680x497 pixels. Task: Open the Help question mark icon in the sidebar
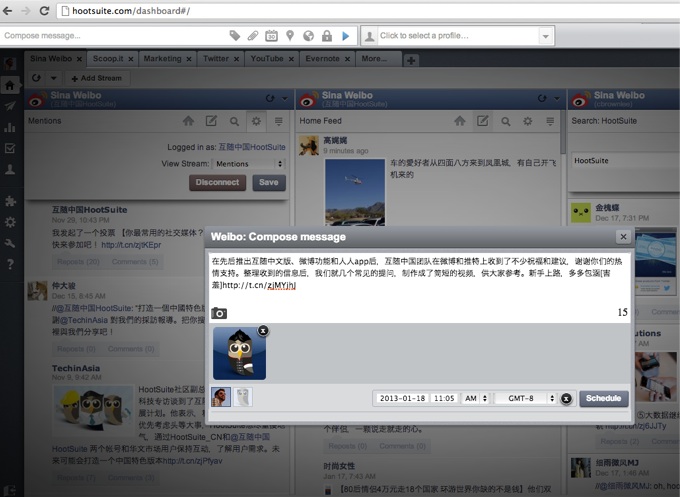tap(10, 264)
